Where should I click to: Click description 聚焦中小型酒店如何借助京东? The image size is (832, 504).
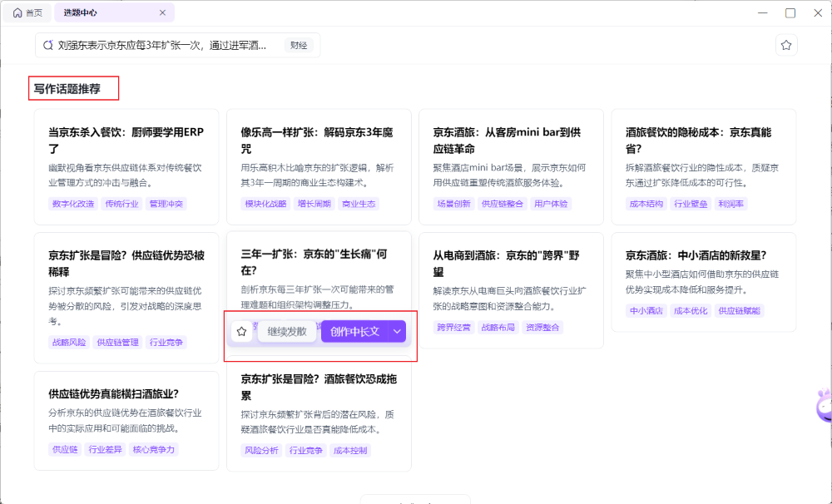pos(702,282)
